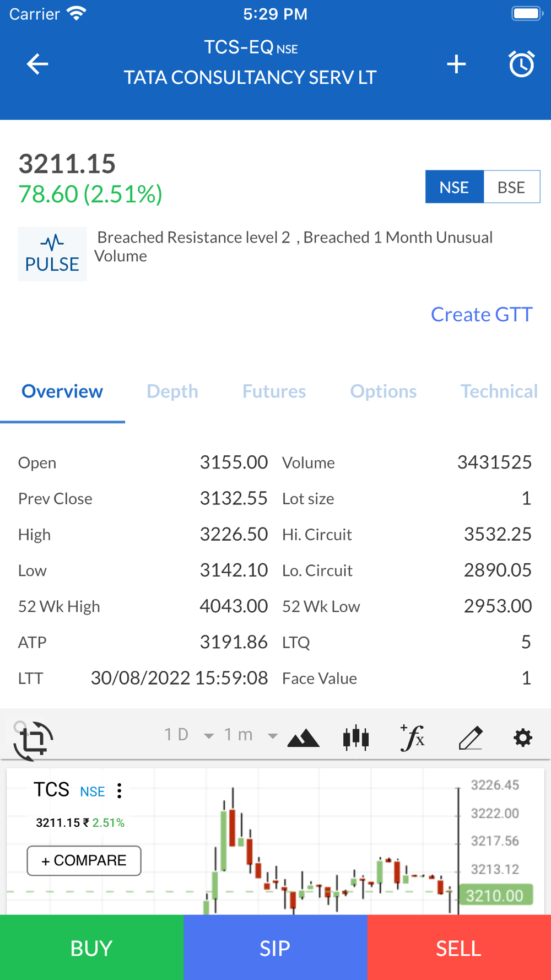The height and width of the screenshot is (980, 551).
Task: Open chart settings gear
Action: 522,737
